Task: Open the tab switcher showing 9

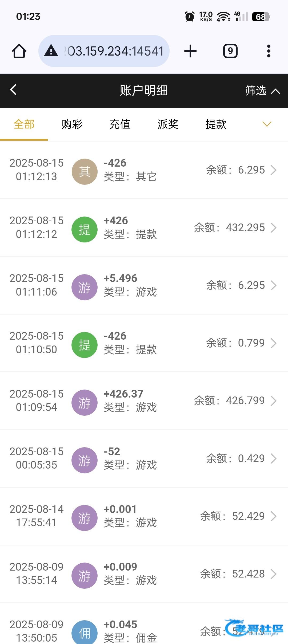Action: click(230, 51)
